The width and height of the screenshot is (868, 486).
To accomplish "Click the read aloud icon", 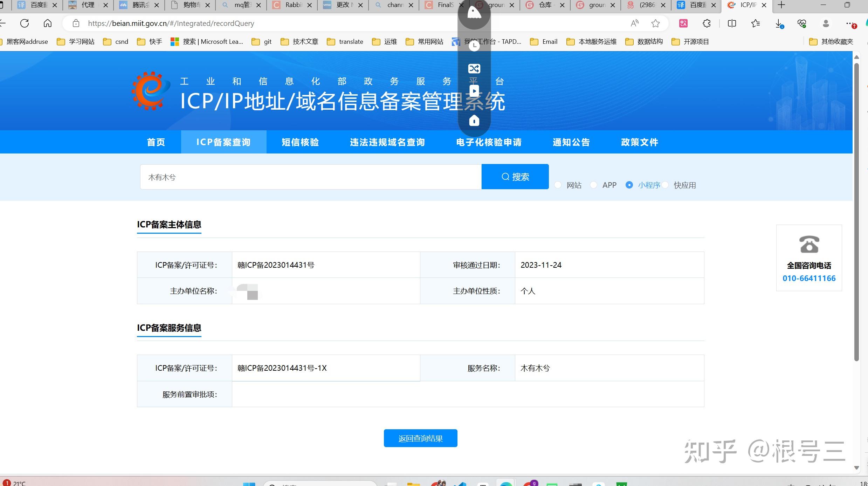I will (x=634, y=23).
